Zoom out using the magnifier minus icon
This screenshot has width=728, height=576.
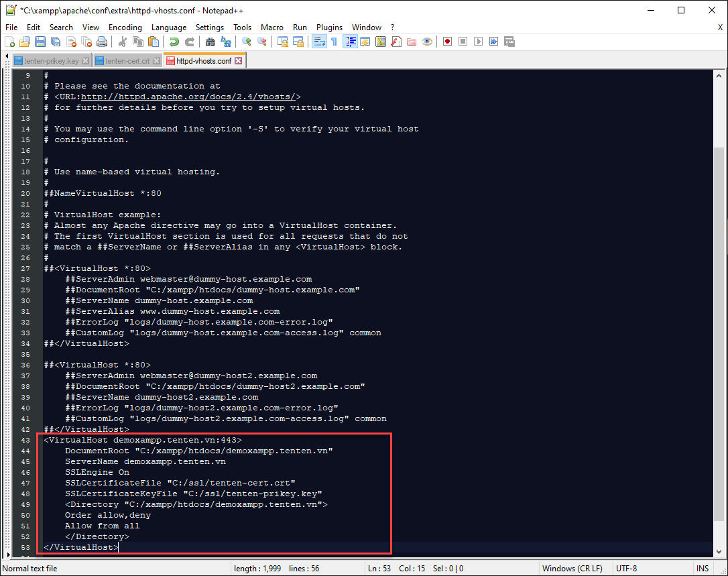coord(262,42)
